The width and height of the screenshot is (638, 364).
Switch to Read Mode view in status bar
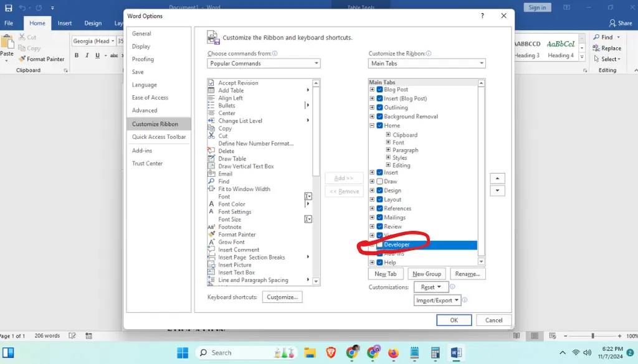[517, 335]
